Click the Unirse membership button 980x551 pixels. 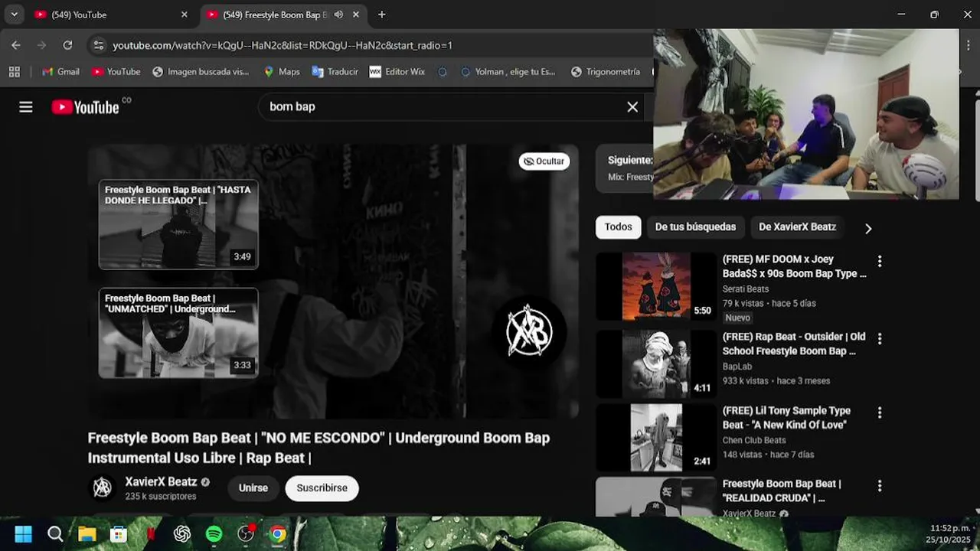pos(253,487)
